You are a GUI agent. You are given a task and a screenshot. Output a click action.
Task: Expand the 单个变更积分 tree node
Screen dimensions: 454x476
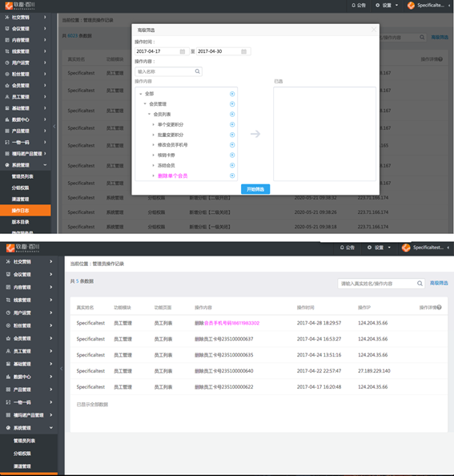153,124
